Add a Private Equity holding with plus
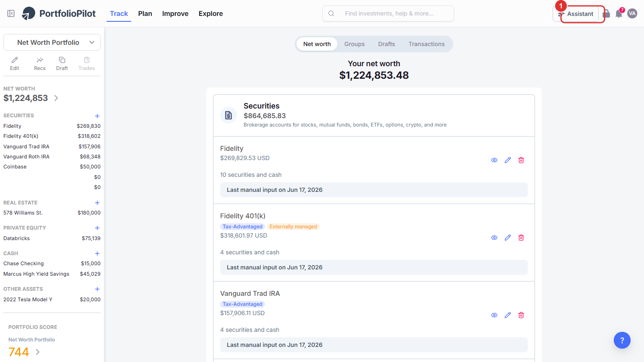The width and height of the screenshot is (644, 362). click(x=97, y=228)
